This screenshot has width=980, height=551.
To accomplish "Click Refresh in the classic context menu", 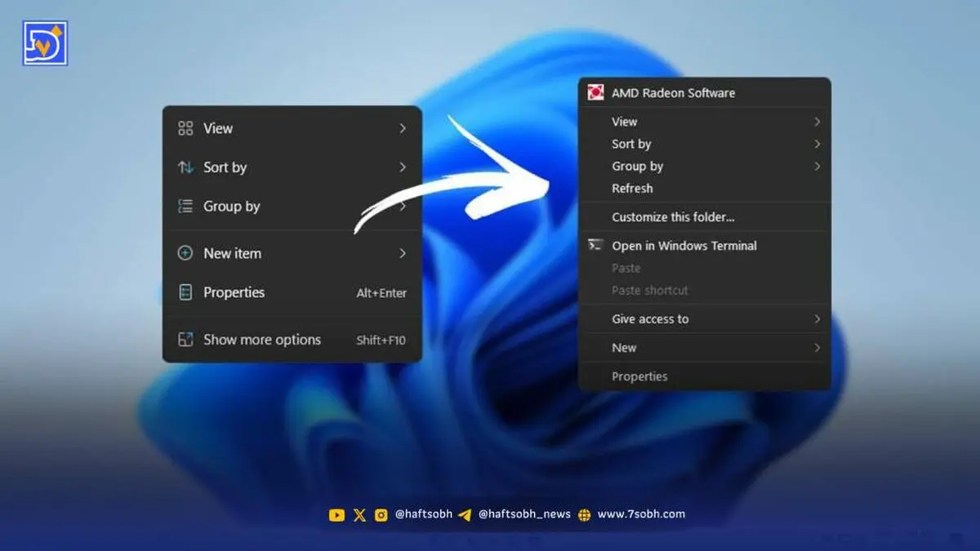I will click(x=704, y=188).
